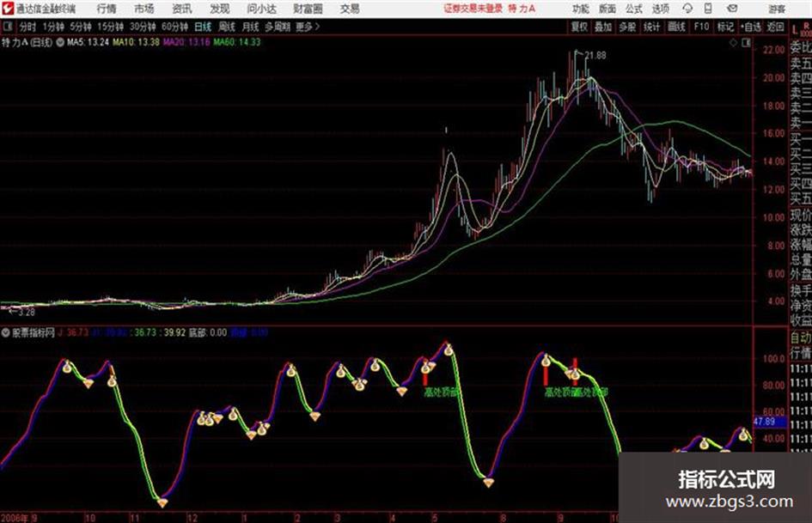Toggle the left panel icon beside 分时
Viewport: 812px width, 523px height.
(8, 27)
